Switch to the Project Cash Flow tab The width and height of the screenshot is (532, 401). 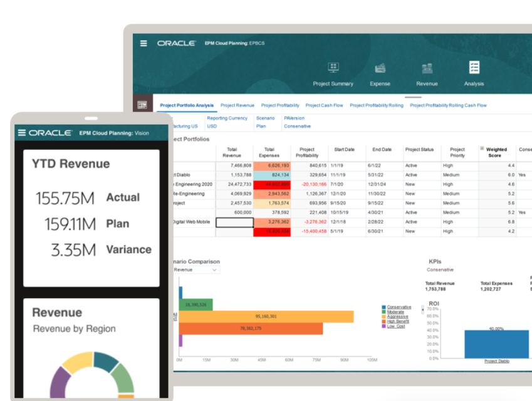click(324, 106)
